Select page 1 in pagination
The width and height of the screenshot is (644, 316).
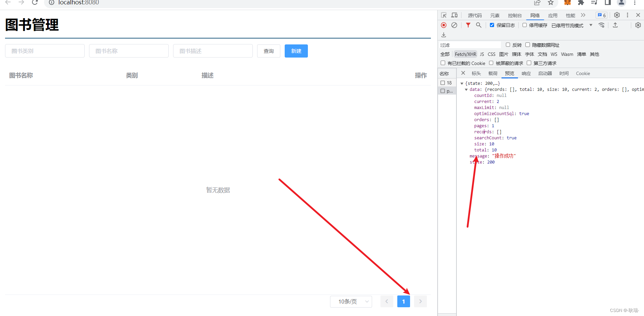coord(404,302)
